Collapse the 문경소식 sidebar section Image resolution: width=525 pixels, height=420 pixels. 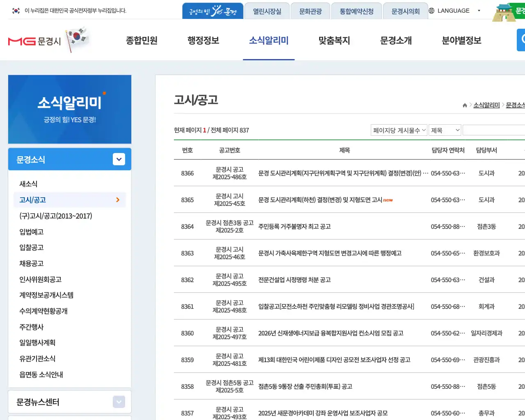[119, 159]
